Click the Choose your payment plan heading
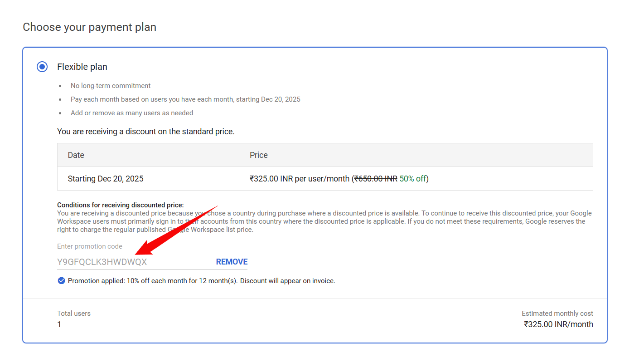The height and width of the screenshot is (348, 644). coord(89,27)
